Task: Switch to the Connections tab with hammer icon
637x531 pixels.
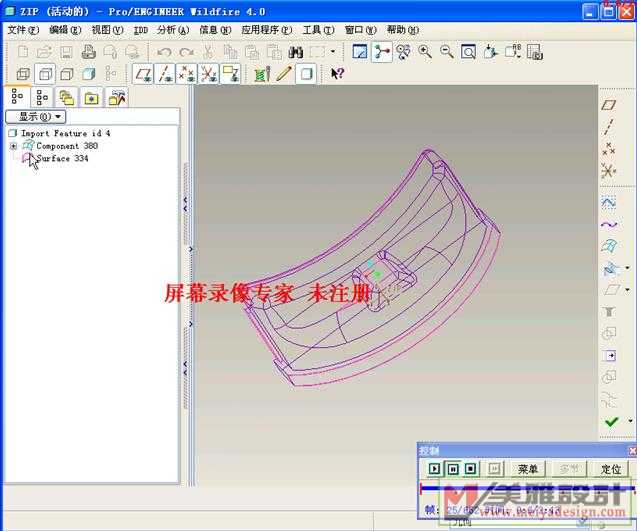Action: [x=117, y=98]
